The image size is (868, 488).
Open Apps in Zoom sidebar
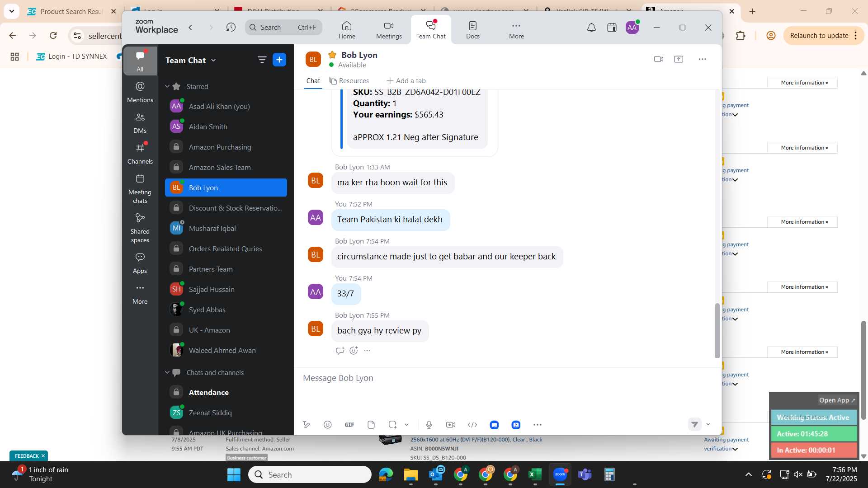140,263
